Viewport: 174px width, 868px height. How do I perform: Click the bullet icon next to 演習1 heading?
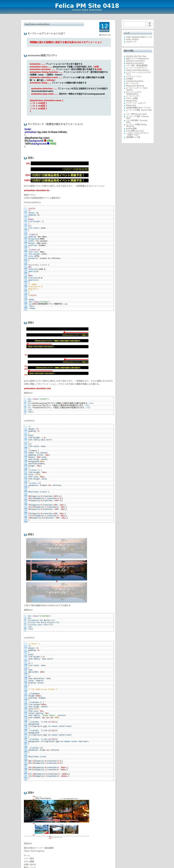[25, 158]
